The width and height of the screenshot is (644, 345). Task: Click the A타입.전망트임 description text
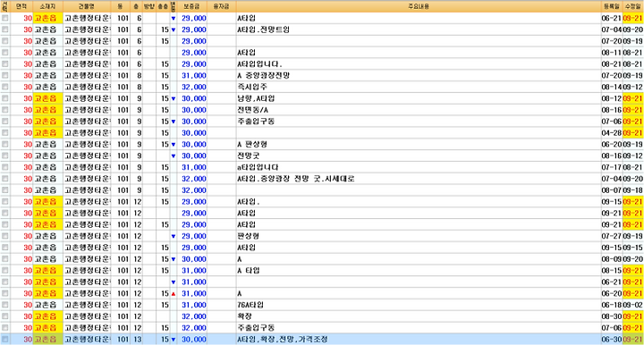[263, 29]
